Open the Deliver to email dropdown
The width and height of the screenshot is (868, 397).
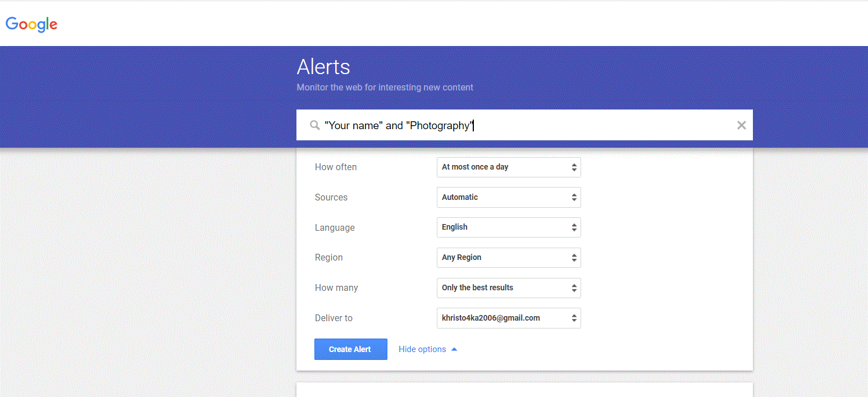pos(509,318)
